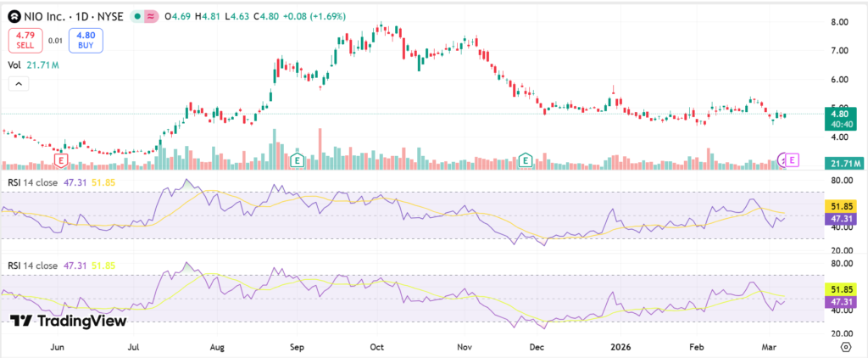Click the purple lightning event icon
Screen dimensions: 868x358
[783, 159]
